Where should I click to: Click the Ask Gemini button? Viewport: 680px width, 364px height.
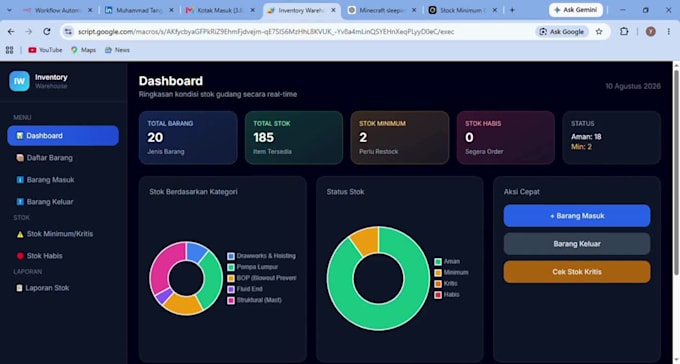pos(576,10)
